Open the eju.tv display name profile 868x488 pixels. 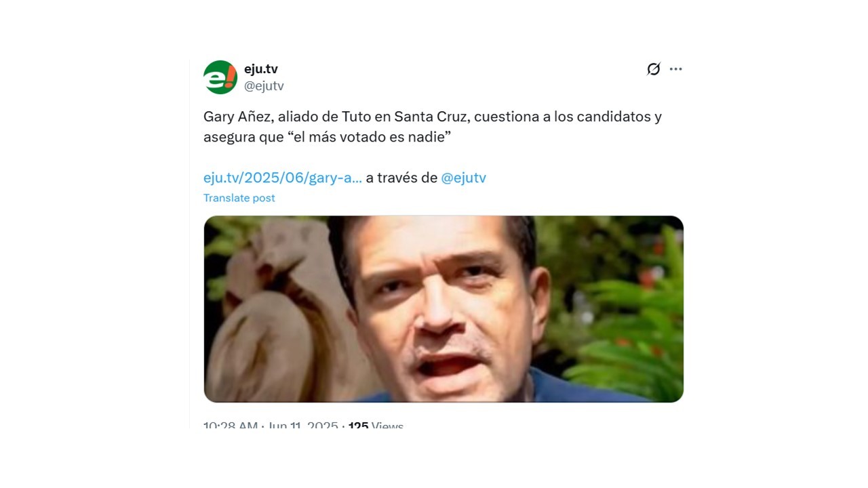click(261, 69)
